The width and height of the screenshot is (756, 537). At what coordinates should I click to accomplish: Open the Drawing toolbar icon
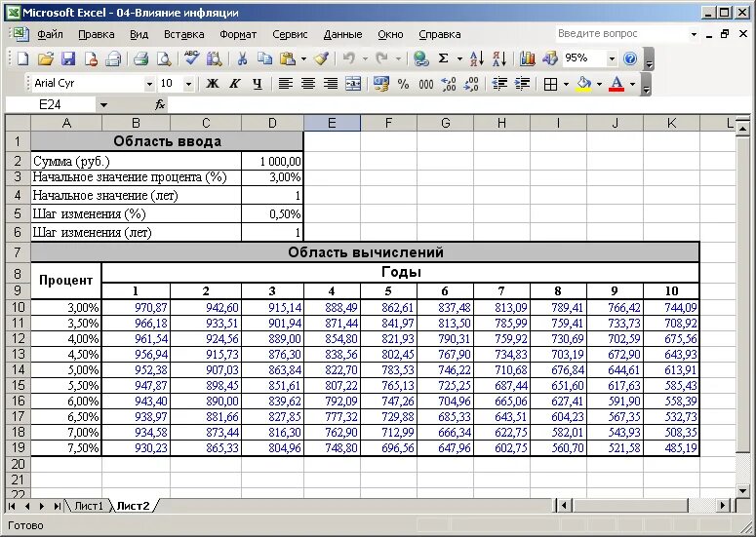[x=550, y=58]
